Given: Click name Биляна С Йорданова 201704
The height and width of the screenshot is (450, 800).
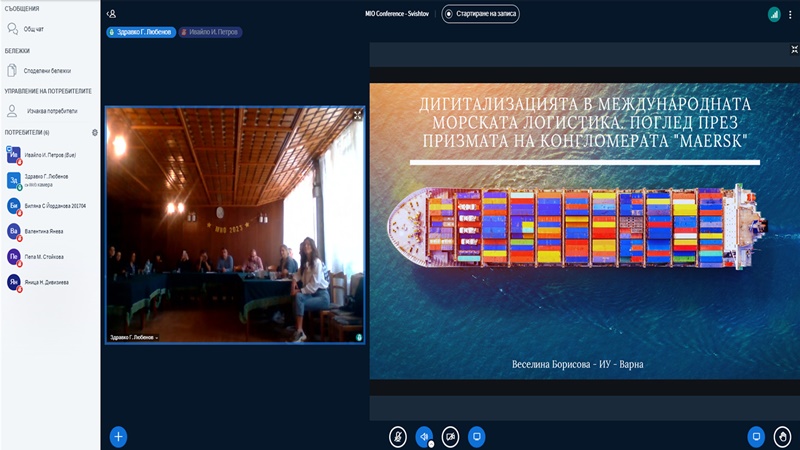Looking at the screenshot, I should click(55, 206).
